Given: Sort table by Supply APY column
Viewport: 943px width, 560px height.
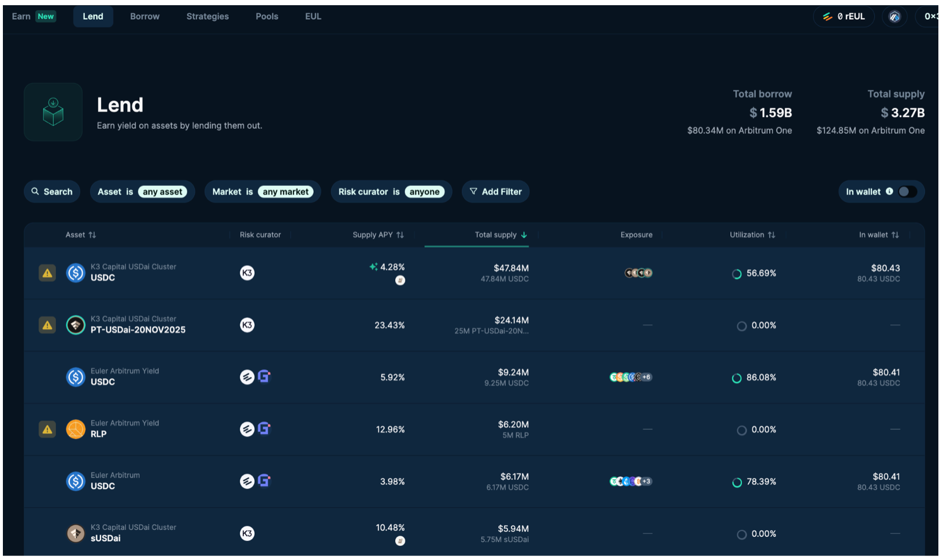Looking at the screenshot, I should click(378, 235).
